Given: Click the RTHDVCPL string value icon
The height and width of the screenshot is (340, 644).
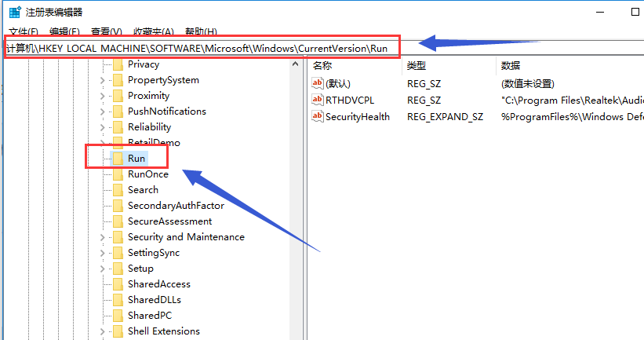Looking at the screenshot, I should [318, 100].
